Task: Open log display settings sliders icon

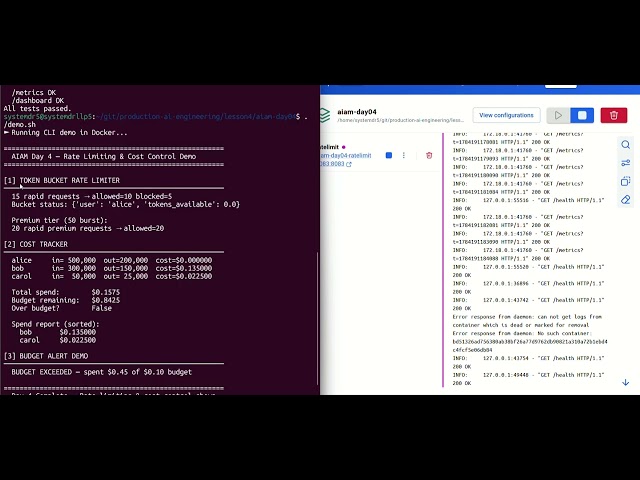Action: tap(625, 163)
